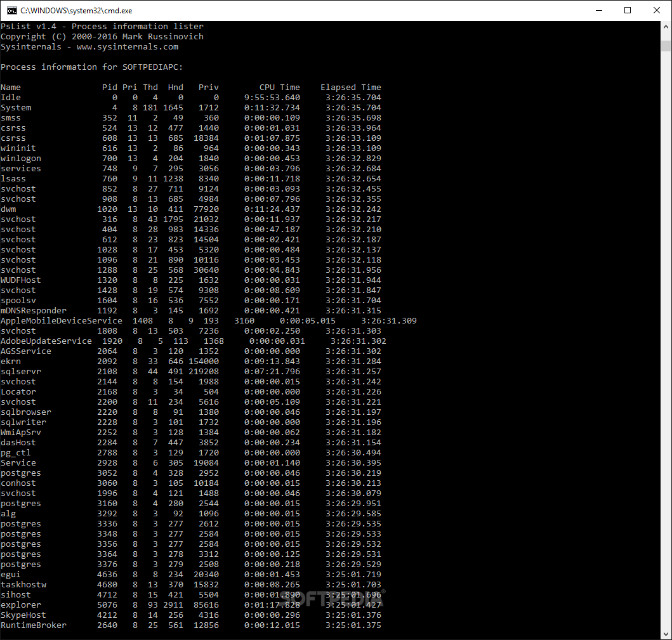Click the 'spoolsv' process name
The image size is (672, 640).
point(18,301)
